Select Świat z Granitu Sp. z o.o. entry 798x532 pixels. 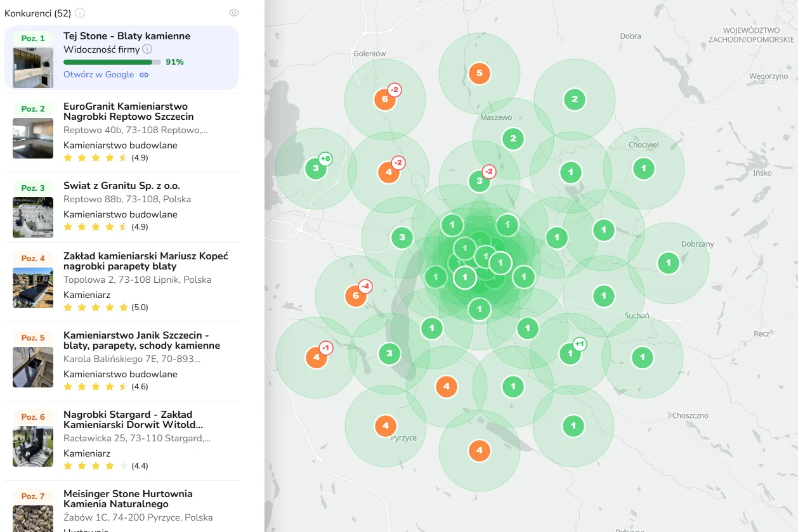coord(122,186)
